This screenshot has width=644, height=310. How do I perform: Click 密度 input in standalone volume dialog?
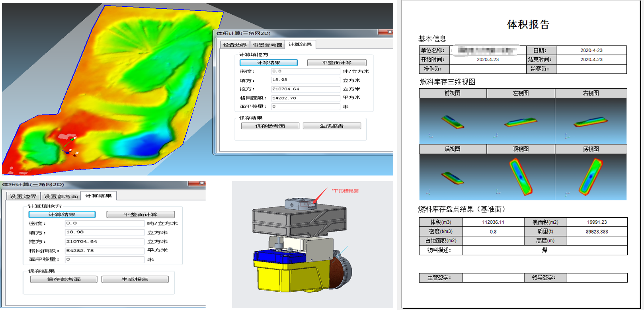coord(105,223)
